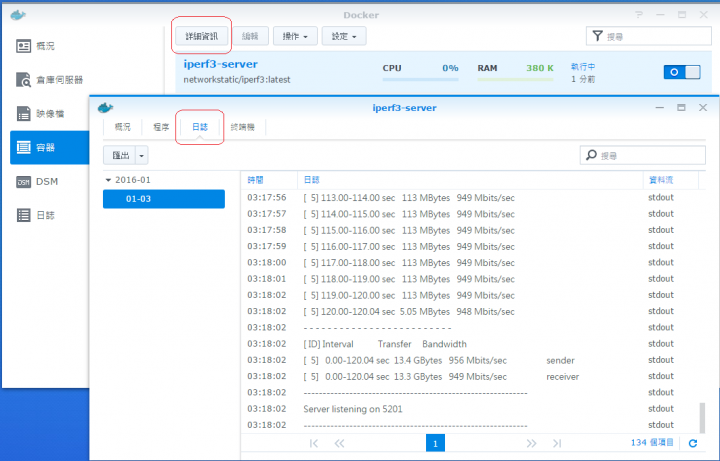Click help question mark in Docker window

639,15
